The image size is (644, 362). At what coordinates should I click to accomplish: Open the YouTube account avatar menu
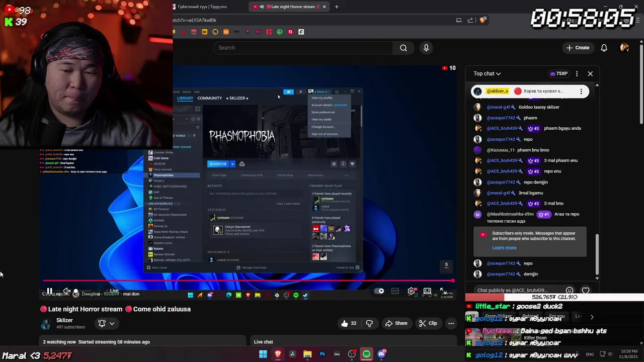click(624, 48)
